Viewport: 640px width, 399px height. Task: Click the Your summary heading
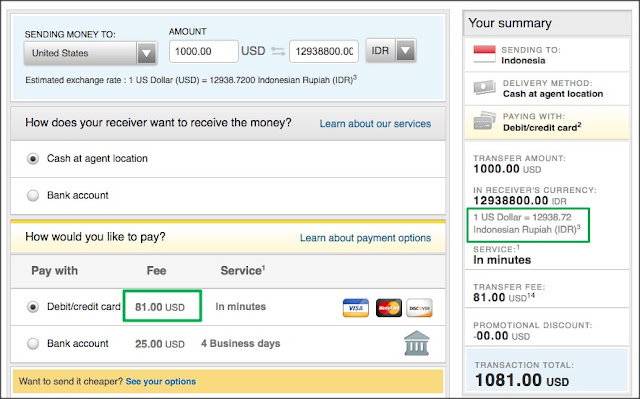click(510, 23)
